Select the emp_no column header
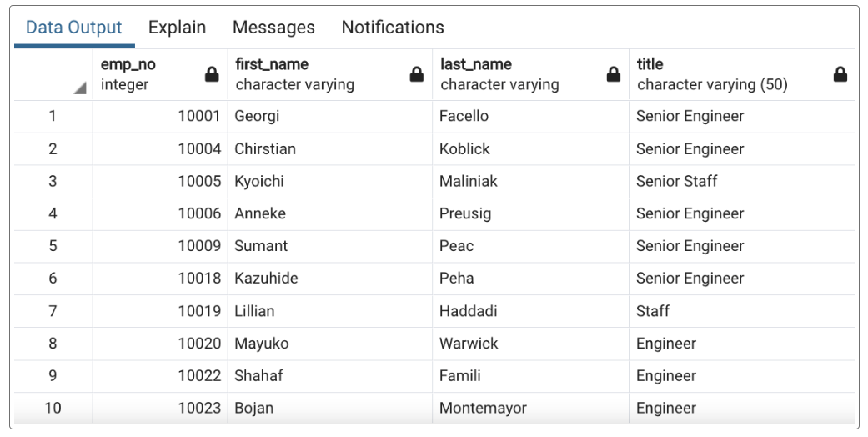Screen dimensions: 868x437 point(160,74)
